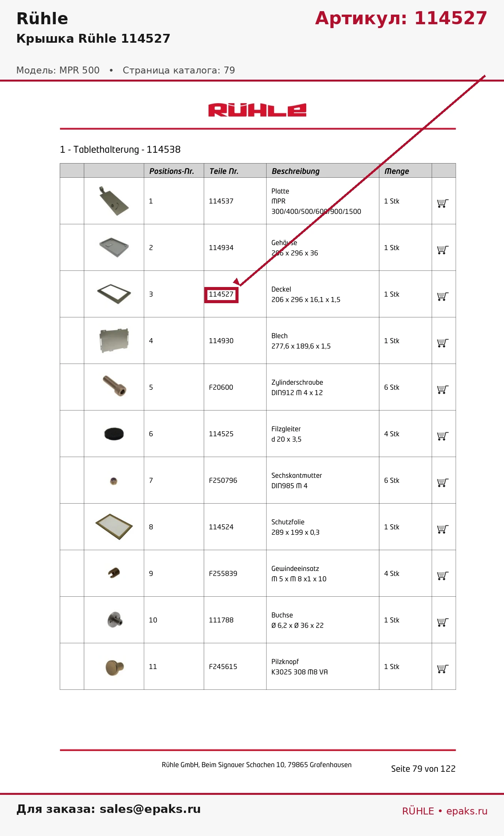Screen dimensions: 504x836
Task: Select highlighted part number 114527
Action: coord(221,294)
